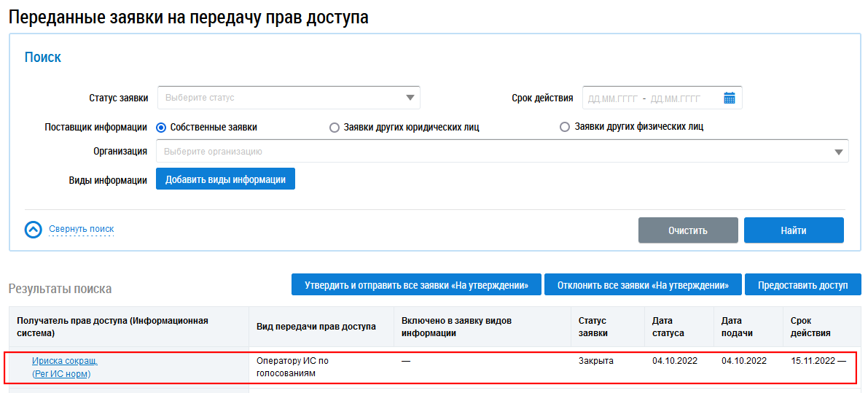The image size is (868, 393).
Task: Select 'Заявки других юридических лиц' option
Action: point(335,128)
